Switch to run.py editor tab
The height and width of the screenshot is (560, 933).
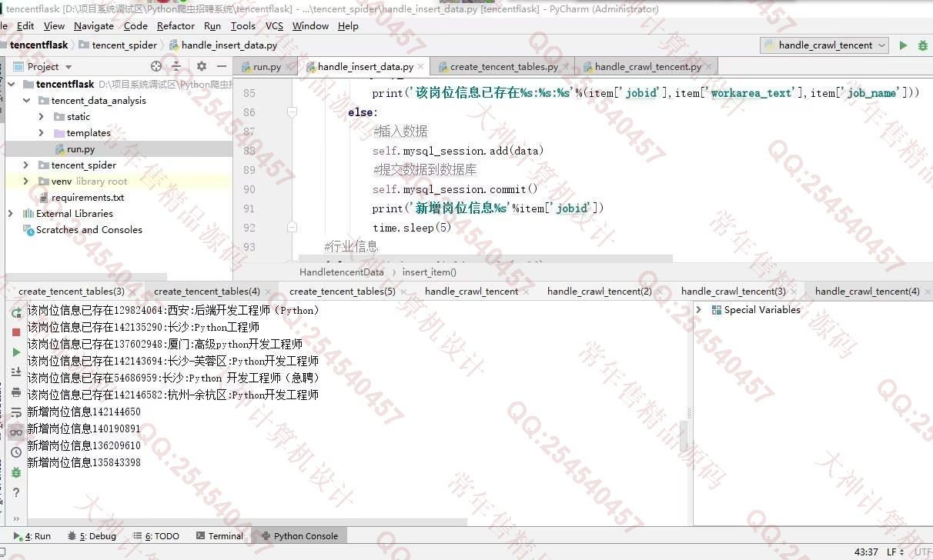coord(266,67)
